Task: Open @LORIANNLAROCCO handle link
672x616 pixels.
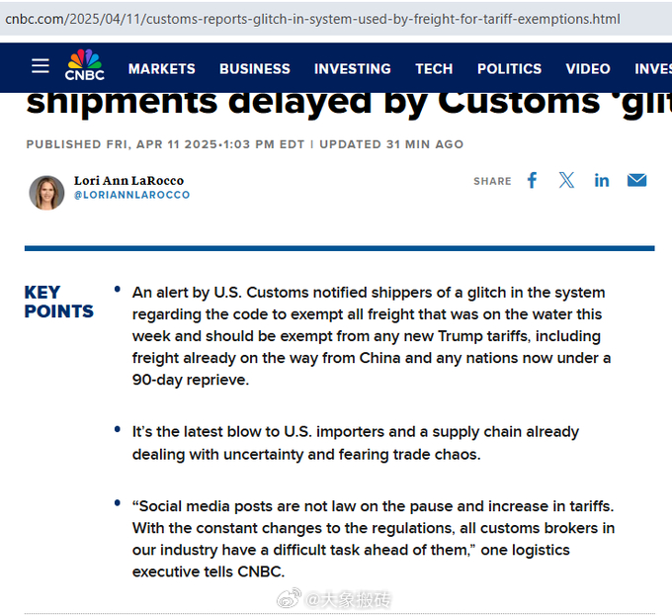Action: [131, 195]
